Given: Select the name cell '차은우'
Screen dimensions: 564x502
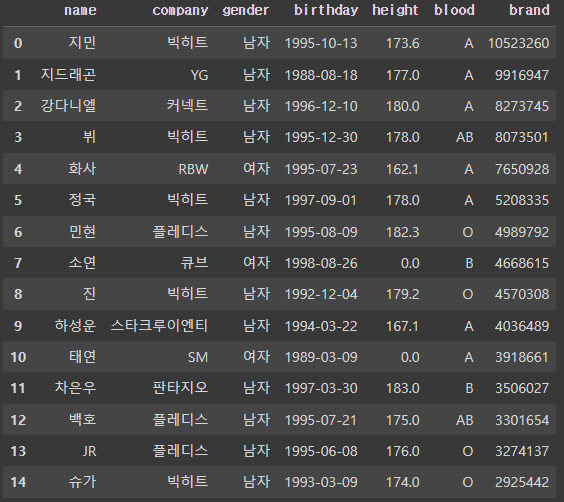Looking at the screenshot, I should 75,388.
